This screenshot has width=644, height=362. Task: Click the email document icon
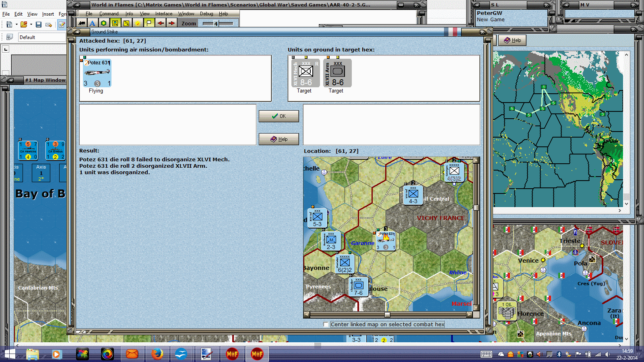pos(49,25)
